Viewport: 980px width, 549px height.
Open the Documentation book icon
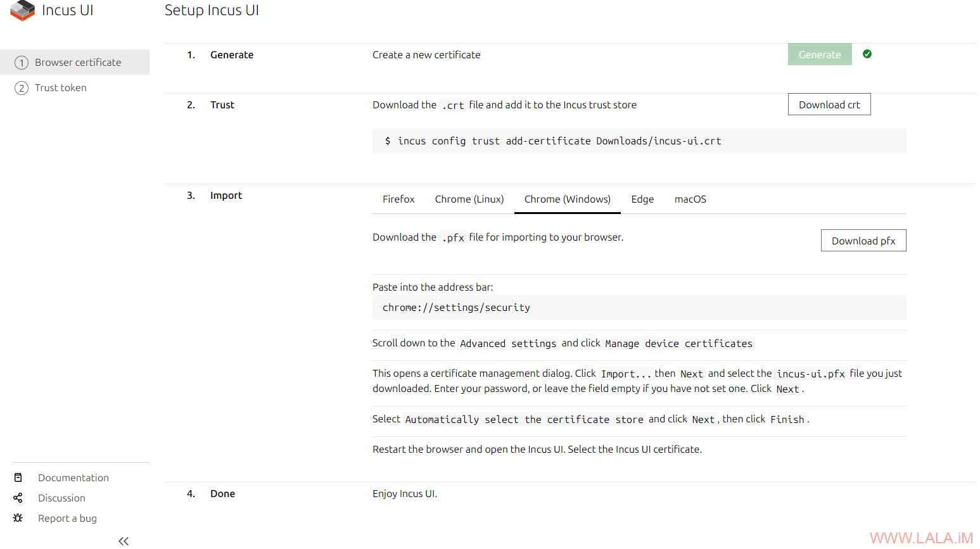coord(18,478)
